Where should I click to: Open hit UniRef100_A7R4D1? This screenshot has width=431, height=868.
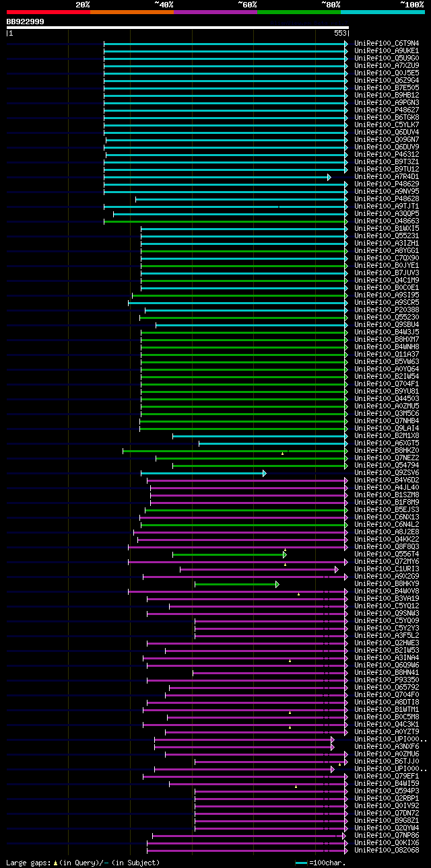click(x=387, y=176)
